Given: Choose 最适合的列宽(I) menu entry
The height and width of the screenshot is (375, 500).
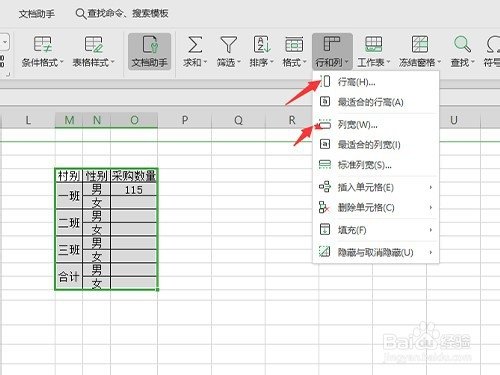Looking at the screenshot, I should click(x=376, y=145).
